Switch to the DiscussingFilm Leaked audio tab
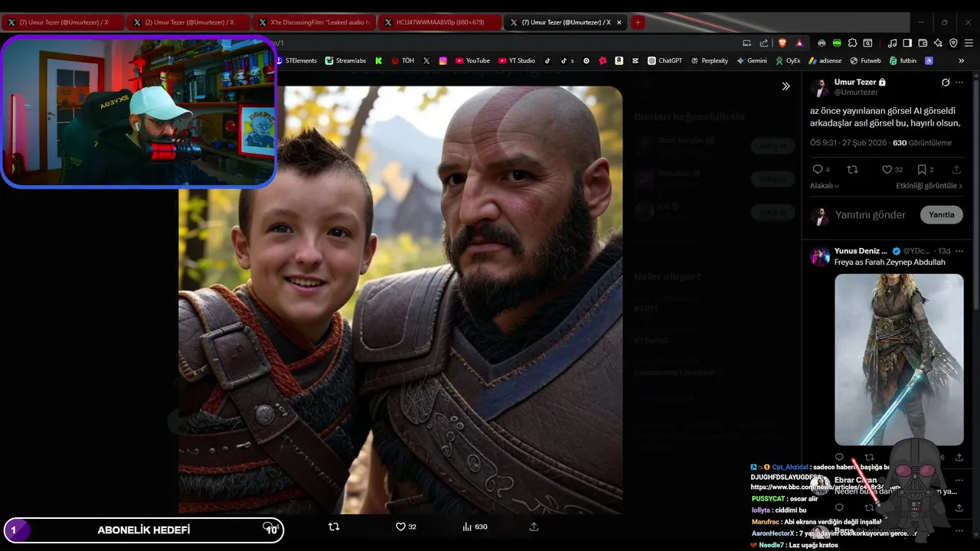980x551 pixels. (314, 22)
